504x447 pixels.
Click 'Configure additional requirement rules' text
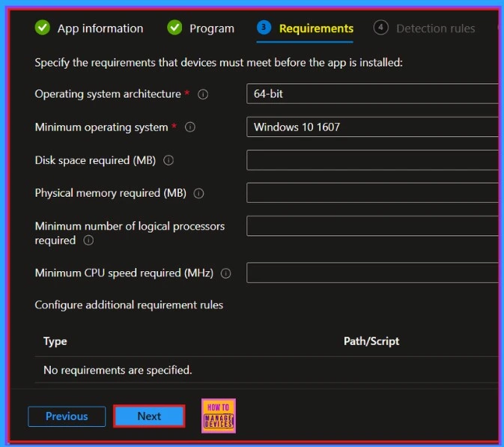point(129,305)
